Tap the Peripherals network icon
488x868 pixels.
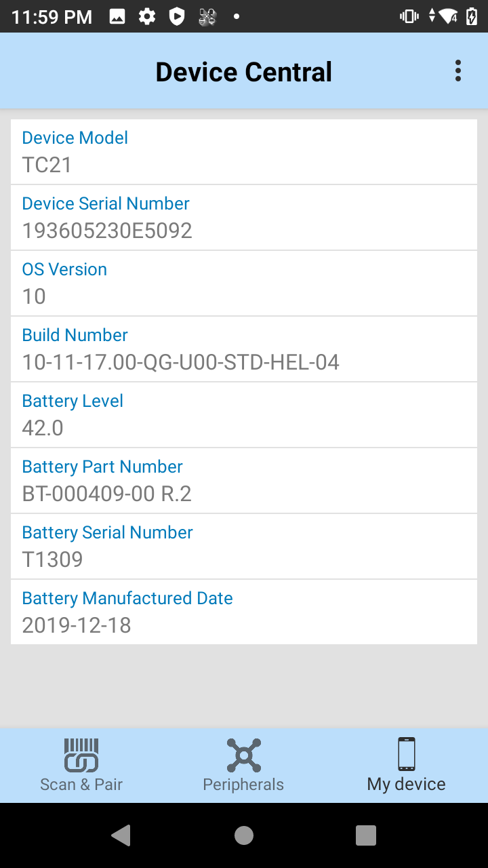click(243, 755)
